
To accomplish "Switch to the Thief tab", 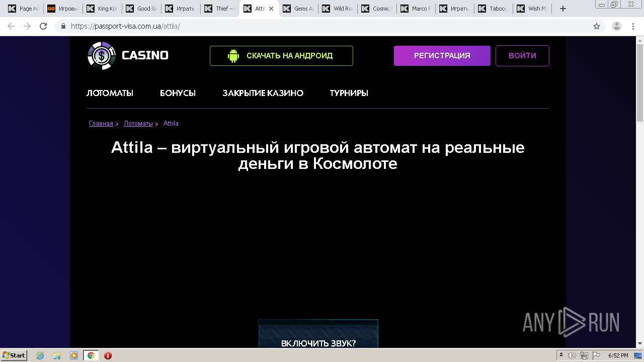I will (x=219, y=9).
